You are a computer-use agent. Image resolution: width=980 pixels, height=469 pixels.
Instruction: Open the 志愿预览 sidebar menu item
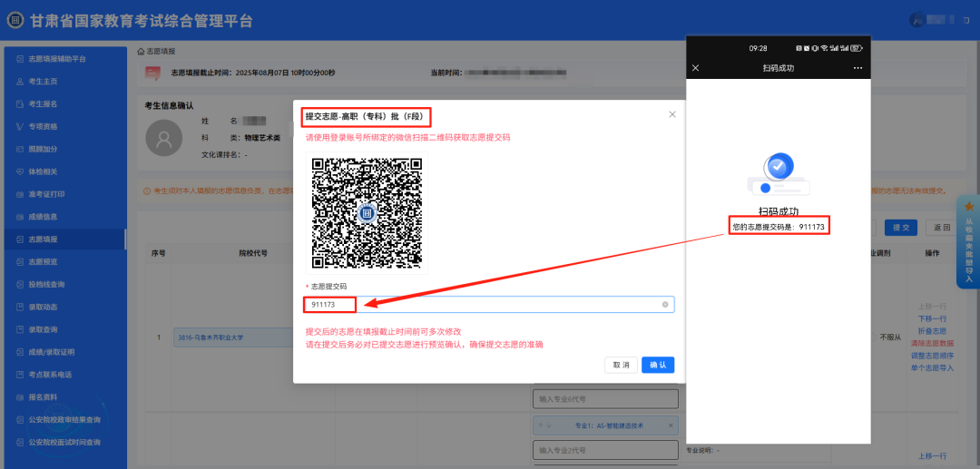(65, 261)
